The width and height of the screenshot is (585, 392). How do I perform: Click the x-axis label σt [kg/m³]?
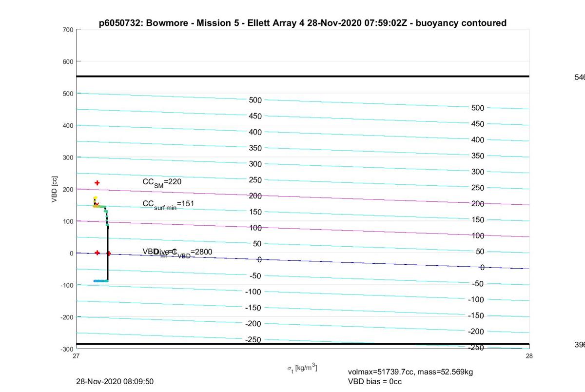tap(302, 368)
